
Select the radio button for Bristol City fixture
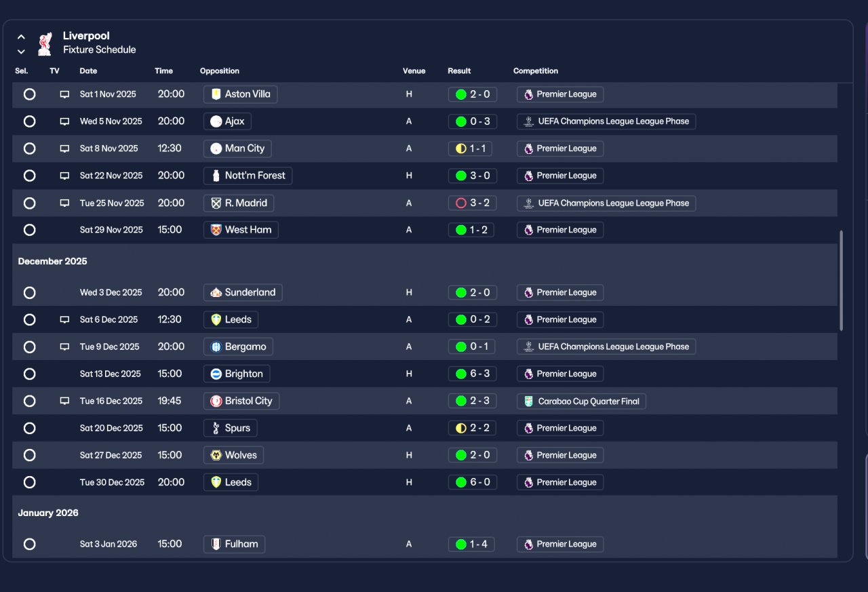(x=29, y=401)
